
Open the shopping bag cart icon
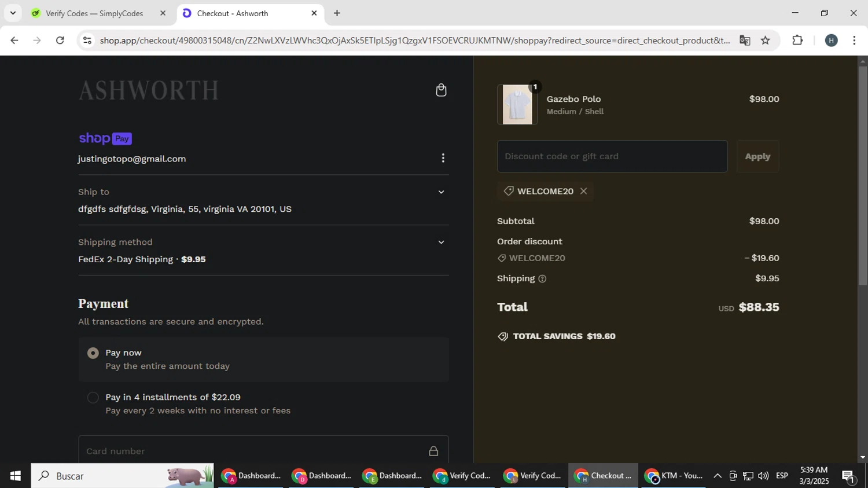click(441, 90)
